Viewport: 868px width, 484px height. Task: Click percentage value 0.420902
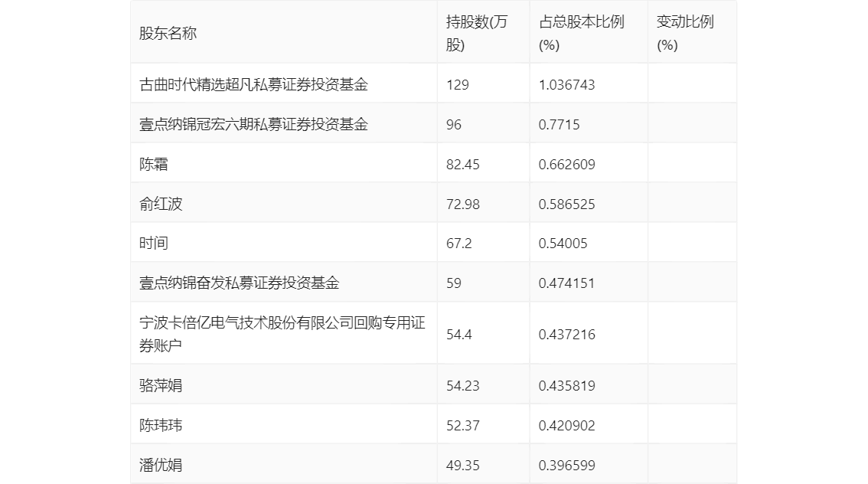coord(566,425)
